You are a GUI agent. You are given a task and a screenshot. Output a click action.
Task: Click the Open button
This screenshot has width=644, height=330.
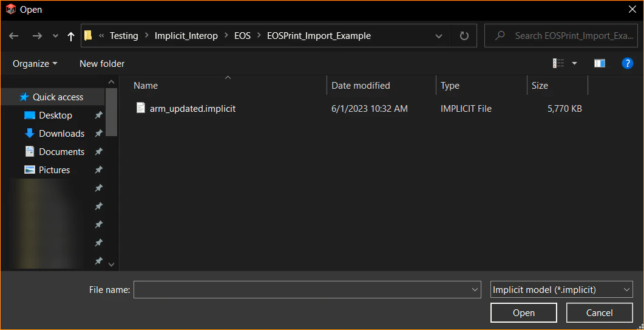click(524, 313)
